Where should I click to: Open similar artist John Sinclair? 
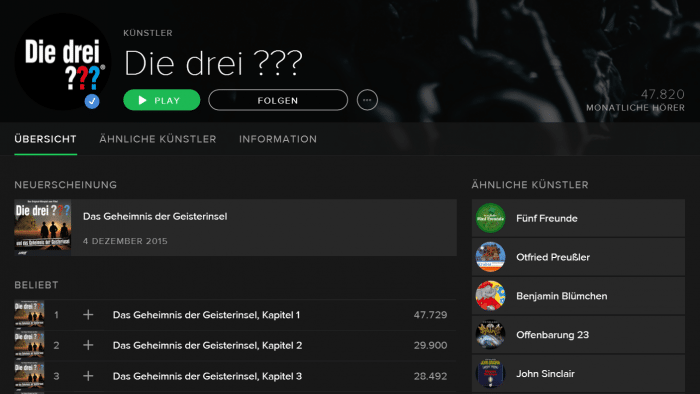tap(578, 373)
